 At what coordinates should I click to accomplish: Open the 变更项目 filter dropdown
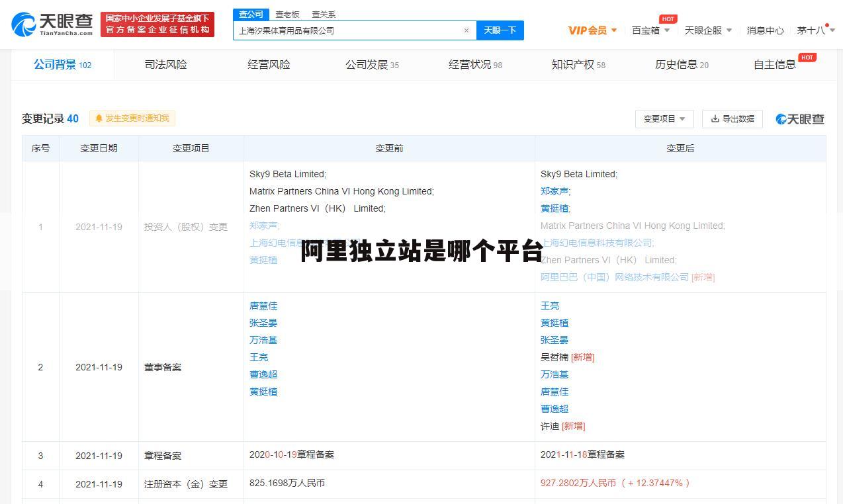click(x=664, y=119)
